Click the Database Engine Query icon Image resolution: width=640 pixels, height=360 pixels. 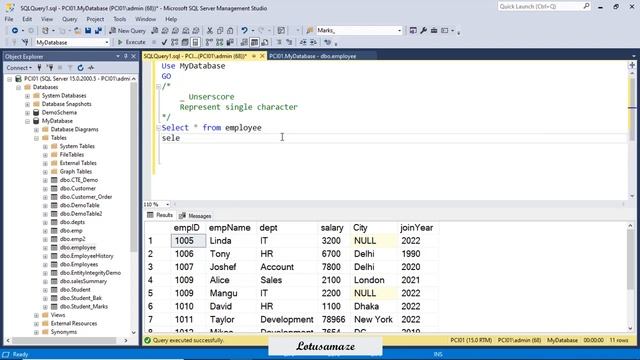(x=155, y=31)
